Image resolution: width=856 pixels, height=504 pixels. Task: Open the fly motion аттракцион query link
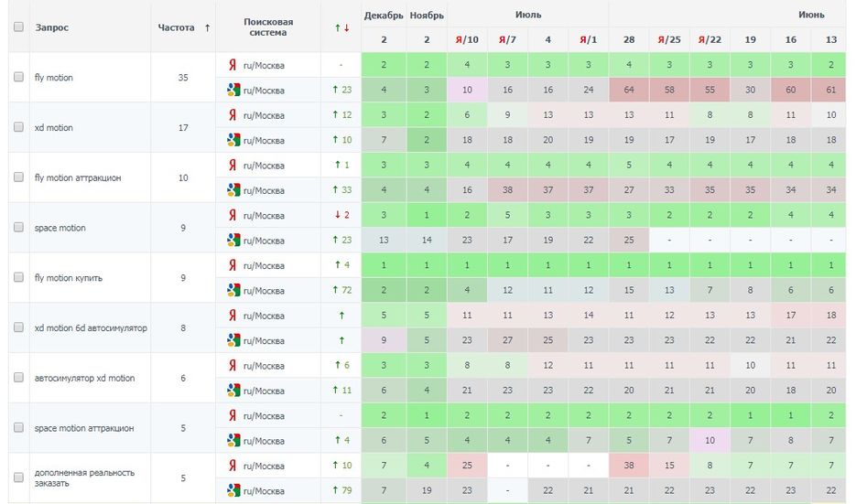click(77, 177)
